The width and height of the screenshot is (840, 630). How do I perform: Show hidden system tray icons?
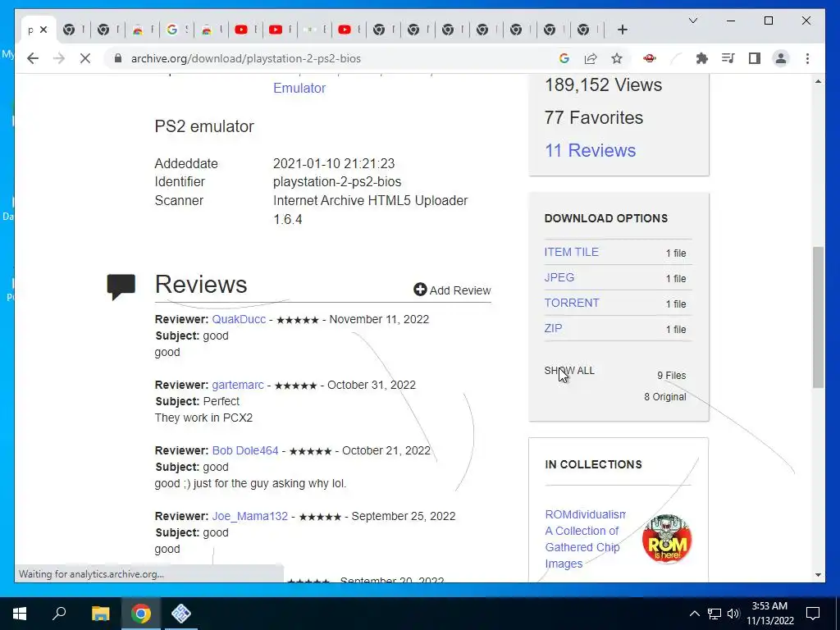[694, 614]
